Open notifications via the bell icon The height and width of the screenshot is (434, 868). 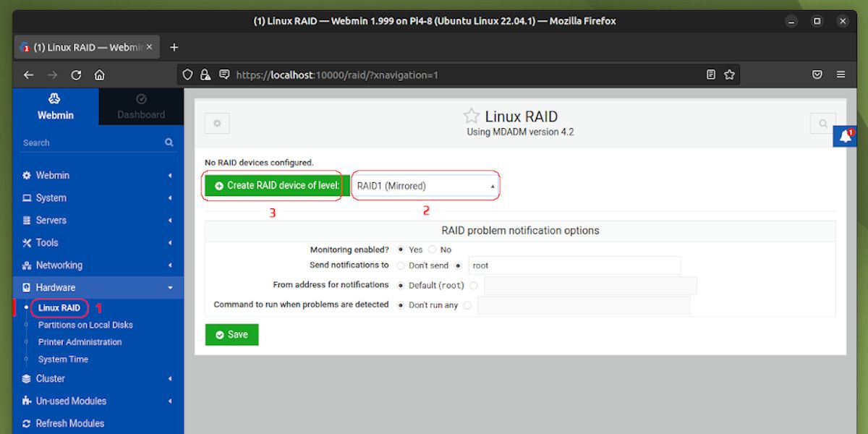click(x=845, y=135)
